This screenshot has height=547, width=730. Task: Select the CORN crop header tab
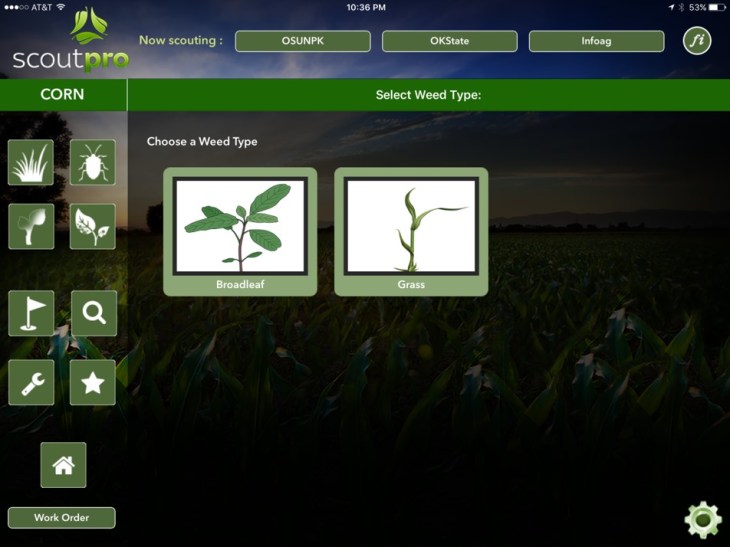pos(62,95)
